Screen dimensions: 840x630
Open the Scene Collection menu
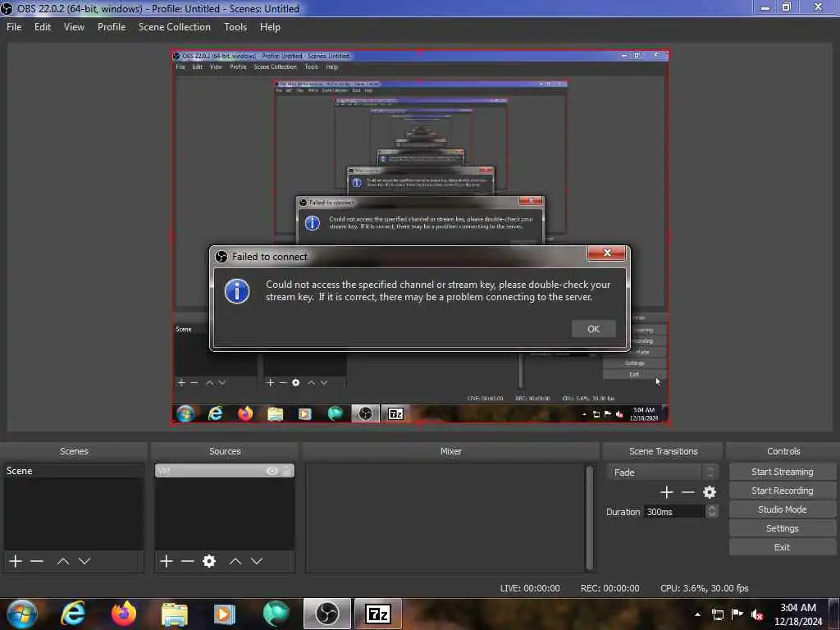[174, 27]
